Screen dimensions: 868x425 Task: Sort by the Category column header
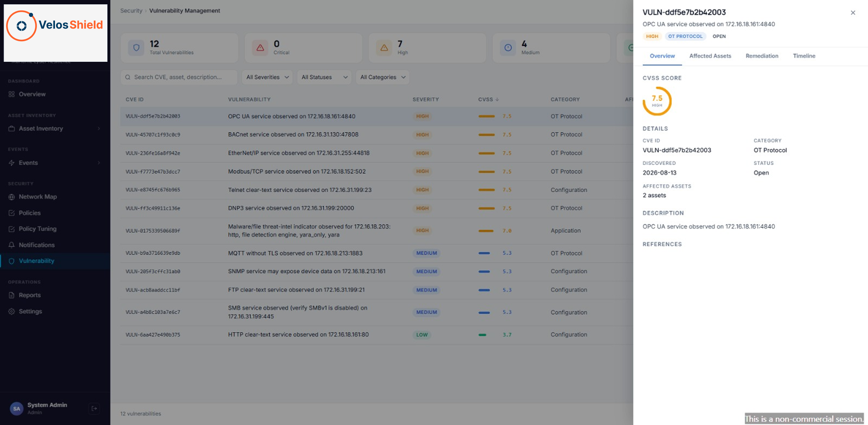click(565, 99)
